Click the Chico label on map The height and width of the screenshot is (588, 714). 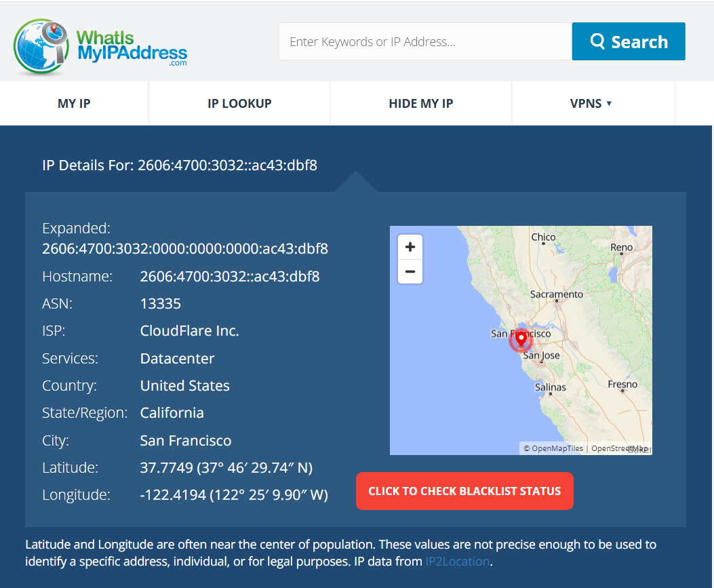click(x=543, y=237)
